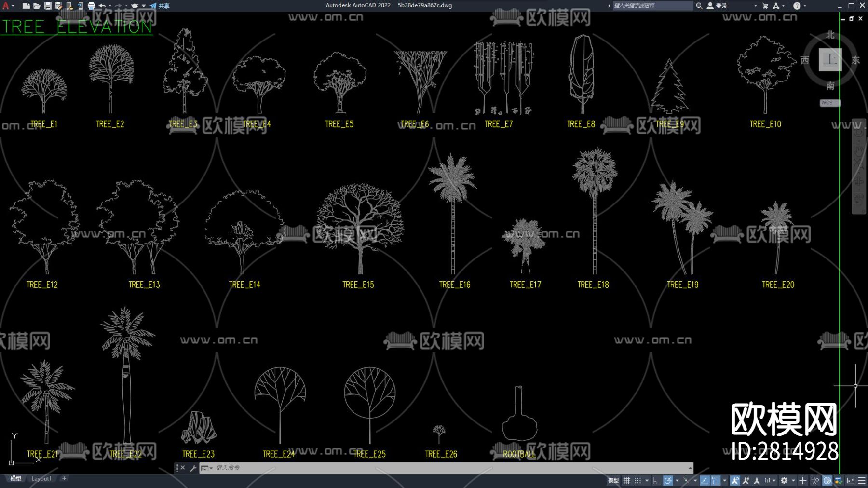Image resolution: width=868 pixels, height=488 pixels.
Task: Open status bar customization menu
Action: coord(862,480)
